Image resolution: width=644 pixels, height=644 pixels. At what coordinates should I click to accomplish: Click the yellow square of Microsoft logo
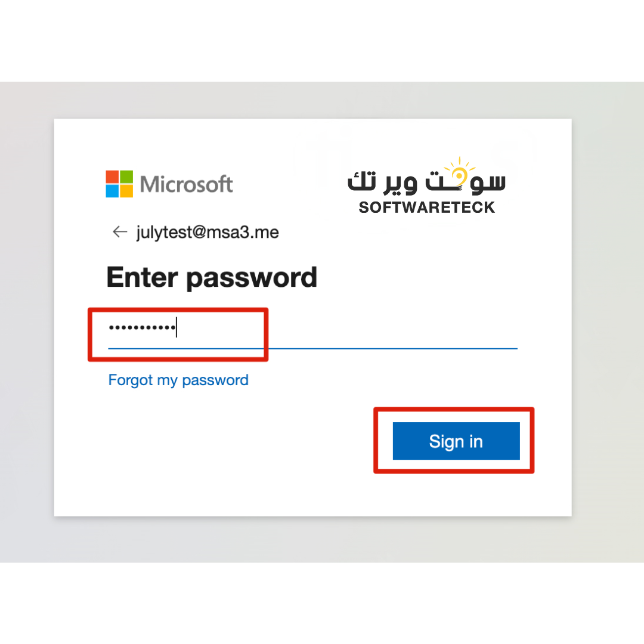[126, 191]
